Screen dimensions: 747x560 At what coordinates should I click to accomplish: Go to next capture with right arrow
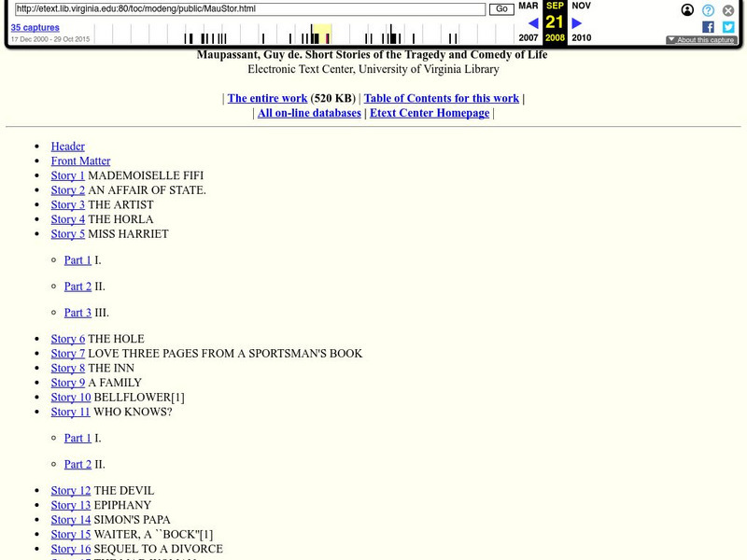point(576,22)
